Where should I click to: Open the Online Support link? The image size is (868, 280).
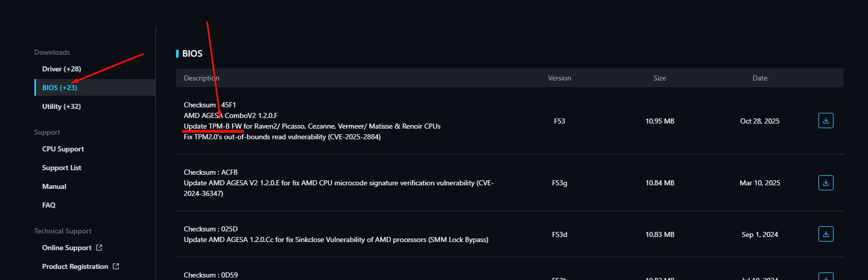[x=67, y=248]
